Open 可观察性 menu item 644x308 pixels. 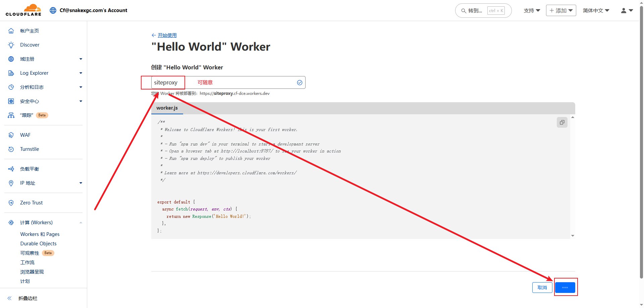(30, 253)
